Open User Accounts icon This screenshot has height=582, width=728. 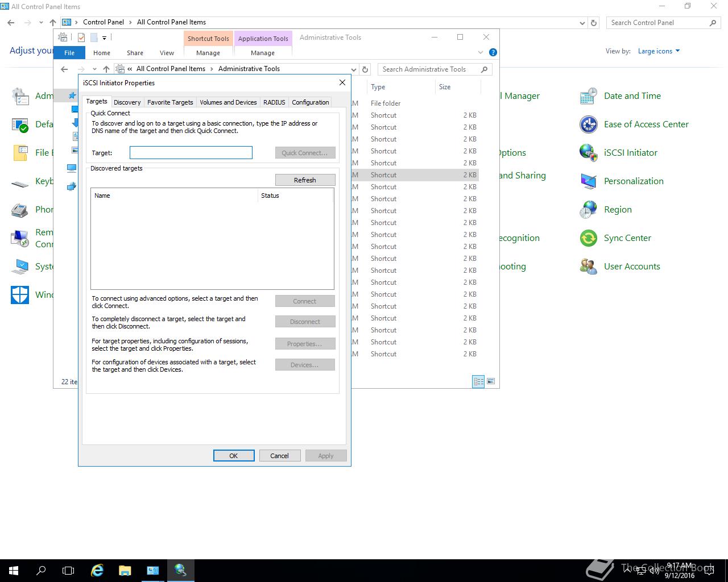click(589, 267)
